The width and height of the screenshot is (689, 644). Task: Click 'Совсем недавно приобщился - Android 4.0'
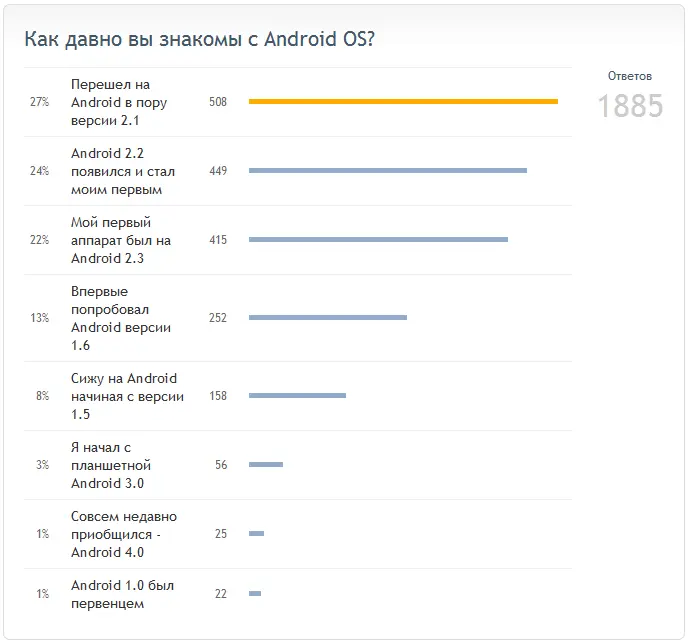pyautogui.click(x=124, y=534)
